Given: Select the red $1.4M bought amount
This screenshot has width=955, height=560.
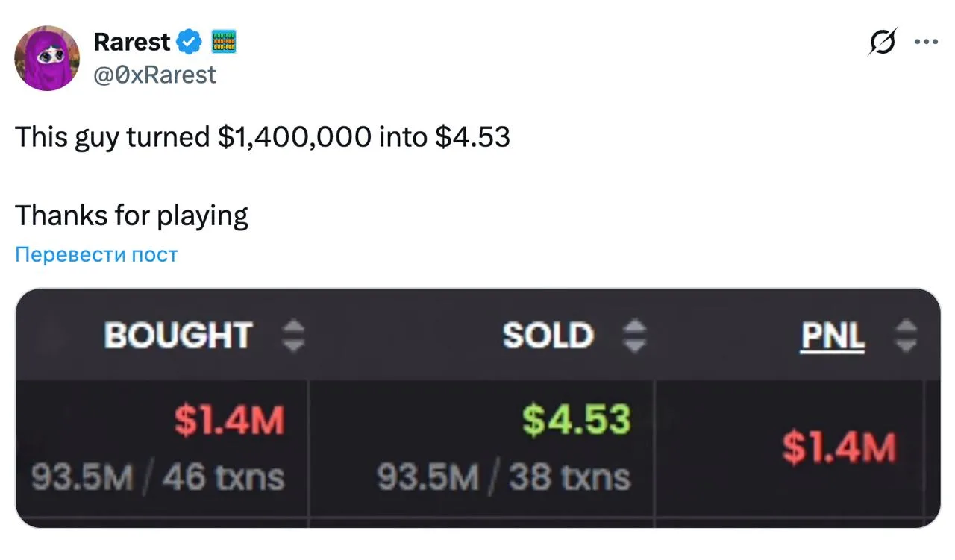Looking at the screenshot, I should (x=229, y=421).
